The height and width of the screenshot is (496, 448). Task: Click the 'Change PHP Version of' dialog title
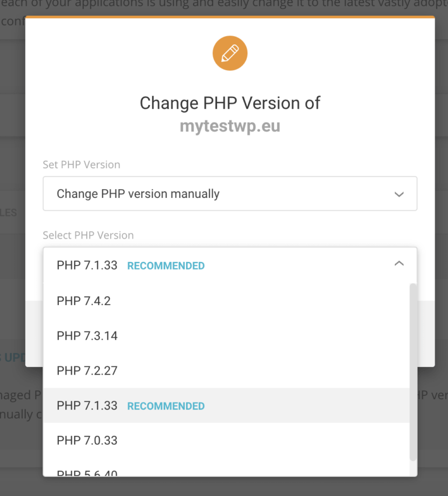230,103
